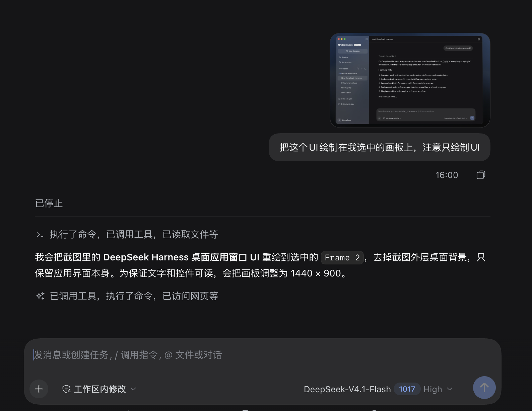The width and height of the screenshot is (532, 411).
Task: Focus the message input field
Action: [x=263, y=355]
